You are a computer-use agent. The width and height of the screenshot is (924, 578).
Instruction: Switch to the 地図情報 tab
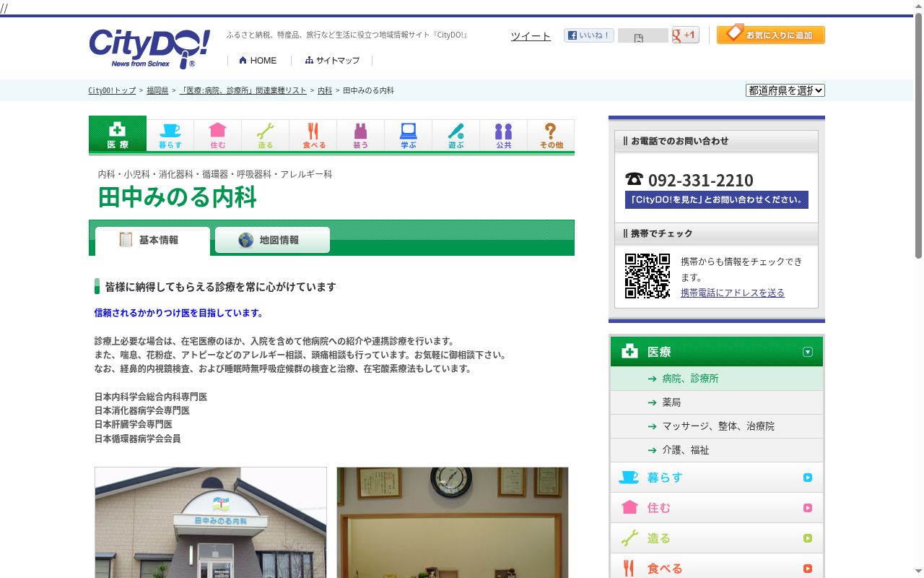tap(272, 240)
